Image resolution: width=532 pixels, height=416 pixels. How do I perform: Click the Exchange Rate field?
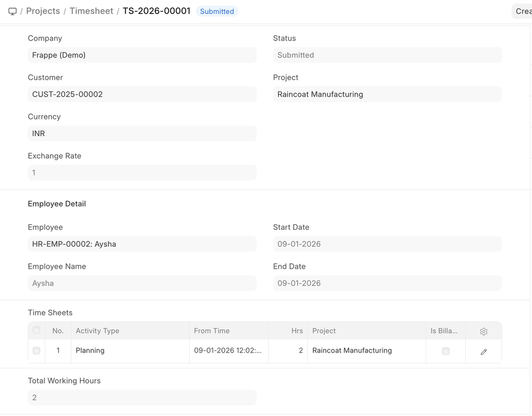click(142, 173)
